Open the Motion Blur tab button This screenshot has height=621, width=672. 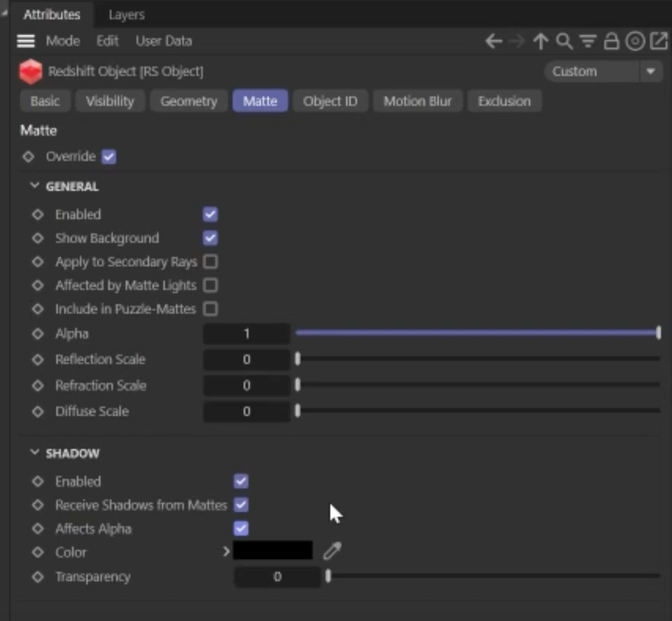[417, 102]
